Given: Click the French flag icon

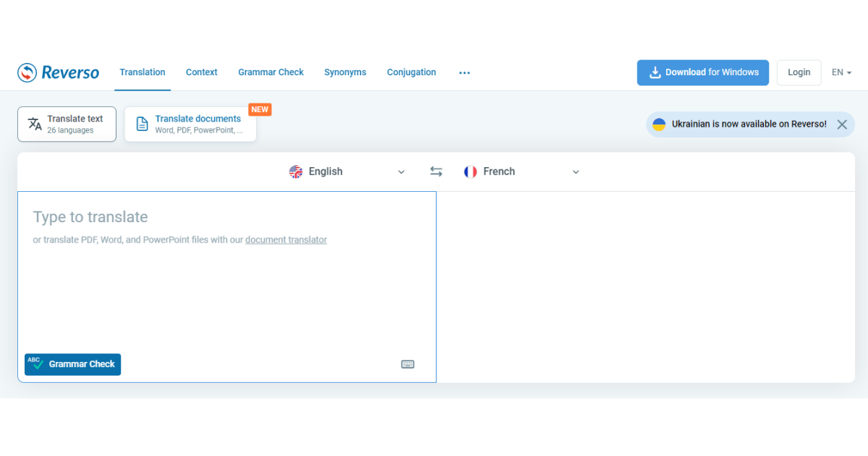Looking at the screenshot, I should pos(470,172).
